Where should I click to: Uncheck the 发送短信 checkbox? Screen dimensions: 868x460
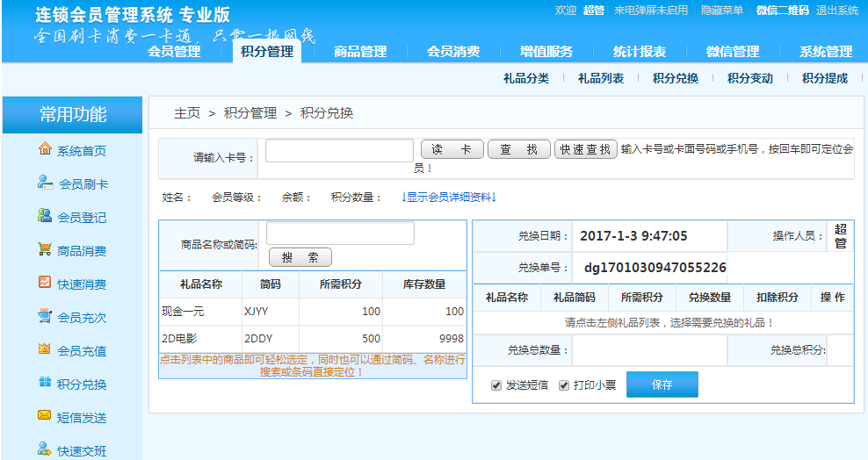pyautogui.click(x=497, y=385)
